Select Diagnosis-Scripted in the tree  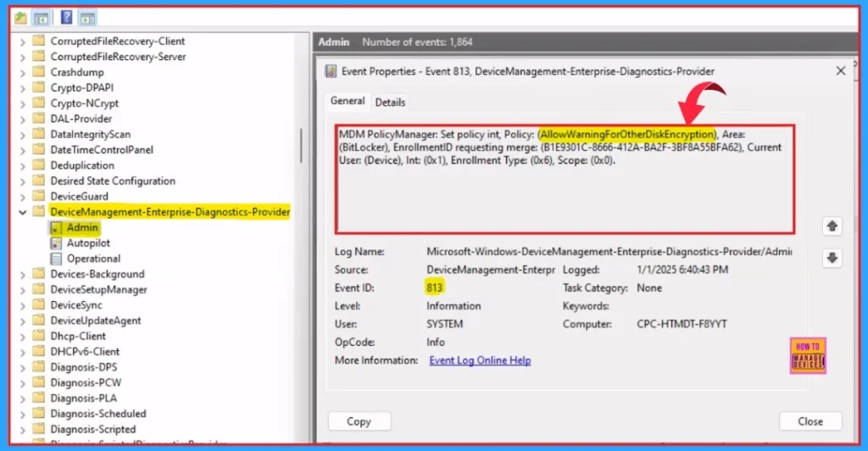(x=93, y=429)
